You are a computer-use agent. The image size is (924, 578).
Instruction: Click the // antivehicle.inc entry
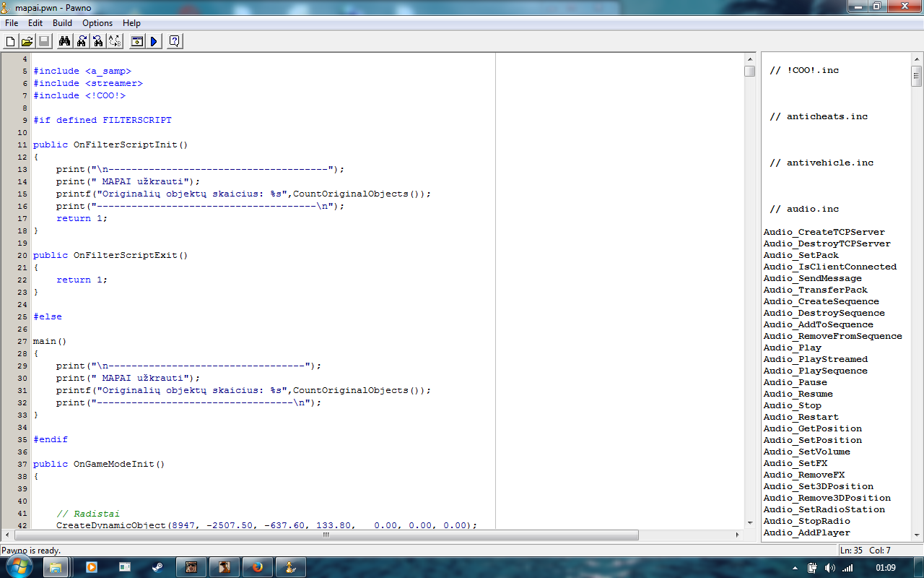click(x=821, y=163)
